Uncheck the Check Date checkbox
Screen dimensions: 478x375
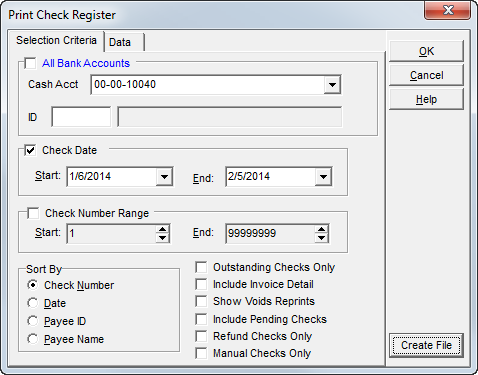point(30,150)
